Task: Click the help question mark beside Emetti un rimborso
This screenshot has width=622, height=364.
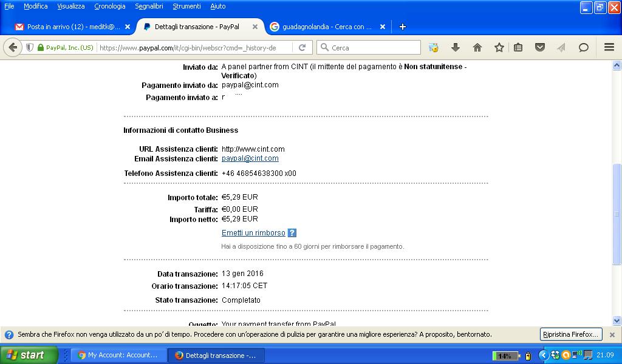Action: (x=292, y=233)
